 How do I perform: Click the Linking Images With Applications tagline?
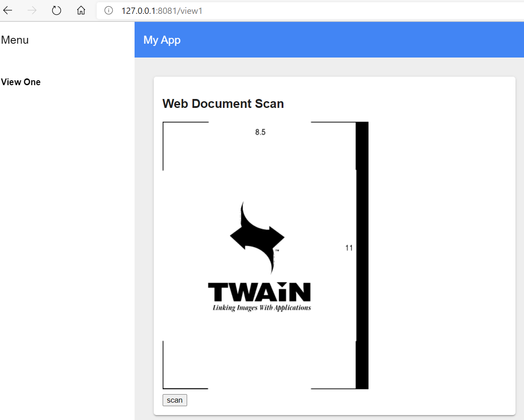pyautogui.click(x=262, y=307)
